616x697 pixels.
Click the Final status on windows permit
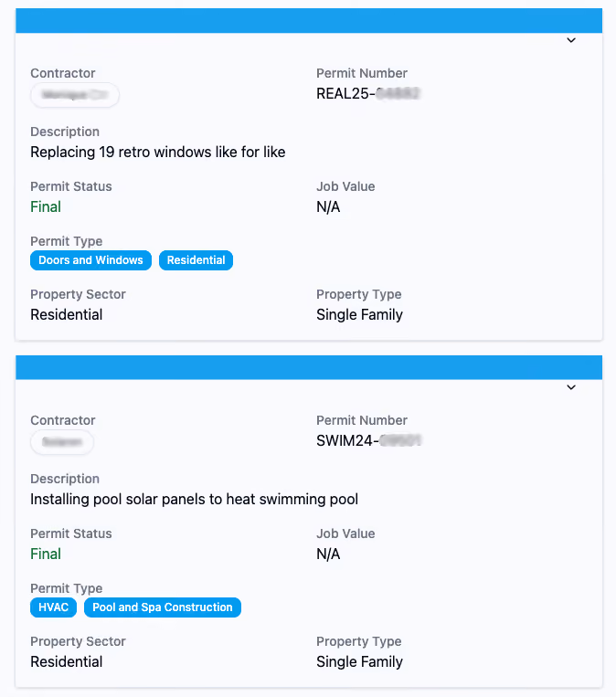tap(46, 206)
